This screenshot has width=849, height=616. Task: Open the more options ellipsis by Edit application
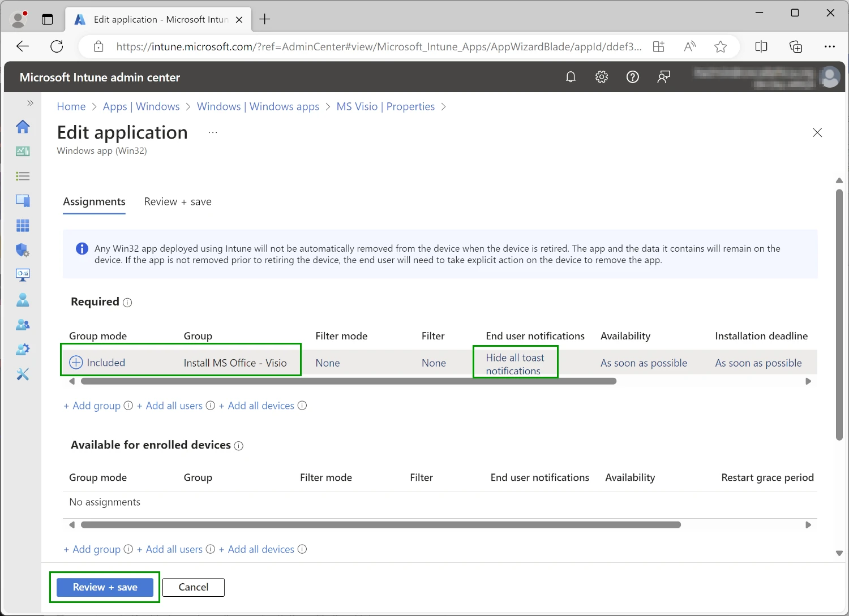tap(213, 132)
